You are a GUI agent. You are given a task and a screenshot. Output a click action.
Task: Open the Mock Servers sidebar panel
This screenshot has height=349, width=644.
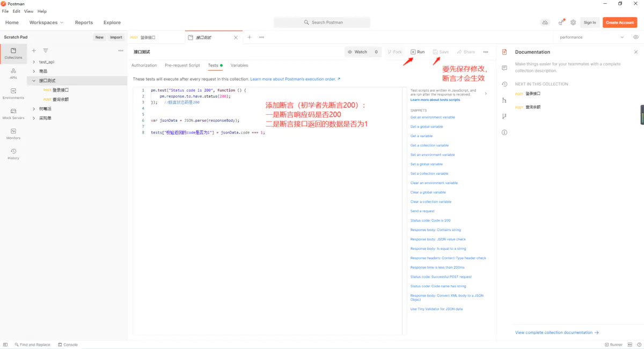(13, 114)
